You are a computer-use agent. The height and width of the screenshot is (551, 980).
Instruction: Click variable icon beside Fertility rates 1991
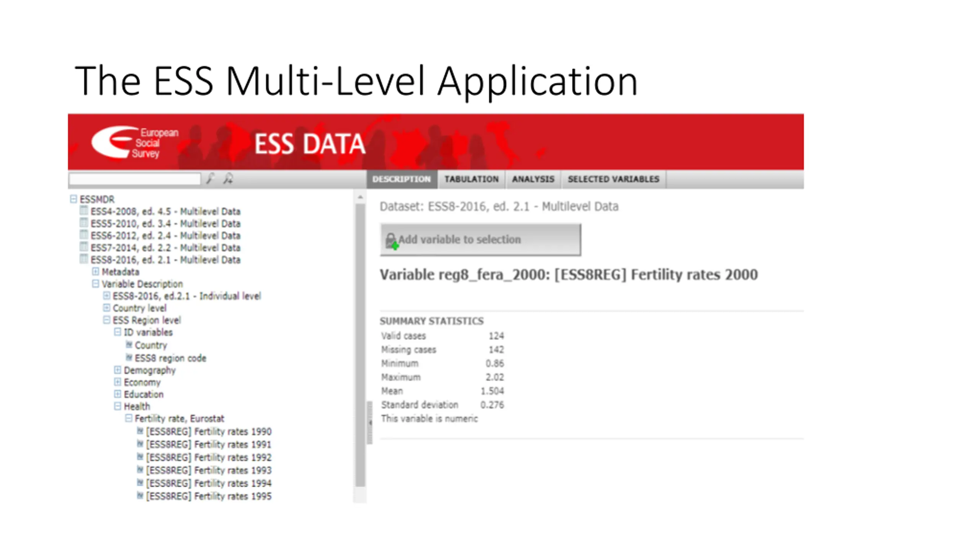click(x=140, y=444)
